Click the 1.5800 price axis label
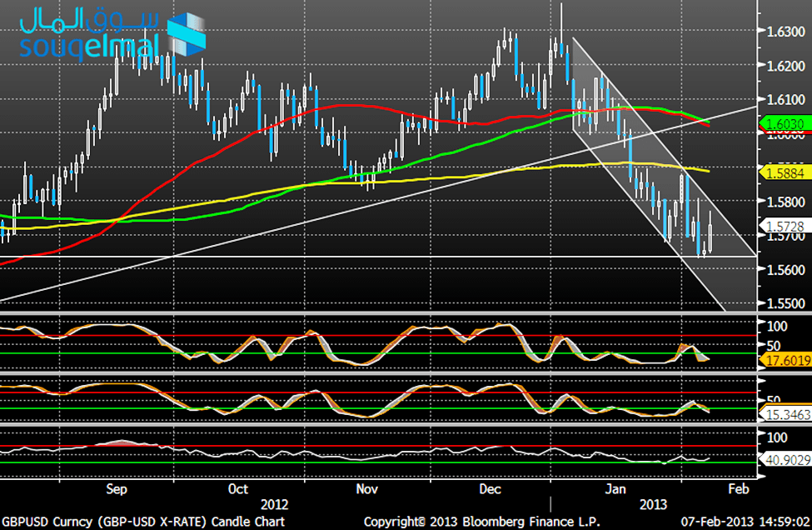812x530 pixels. (x=785, y=202)
